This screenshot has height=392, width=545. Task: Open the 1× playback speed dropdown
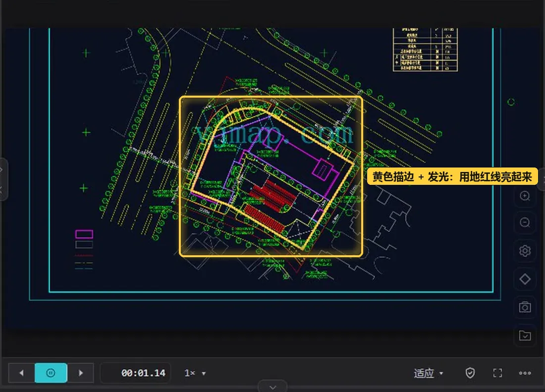pos(195,373)
